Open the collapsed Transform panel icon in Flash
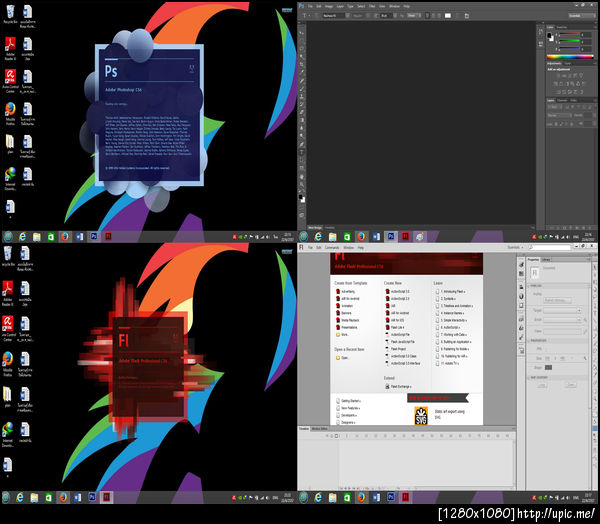Screen dimensions: 600x524 click(521, 305)
